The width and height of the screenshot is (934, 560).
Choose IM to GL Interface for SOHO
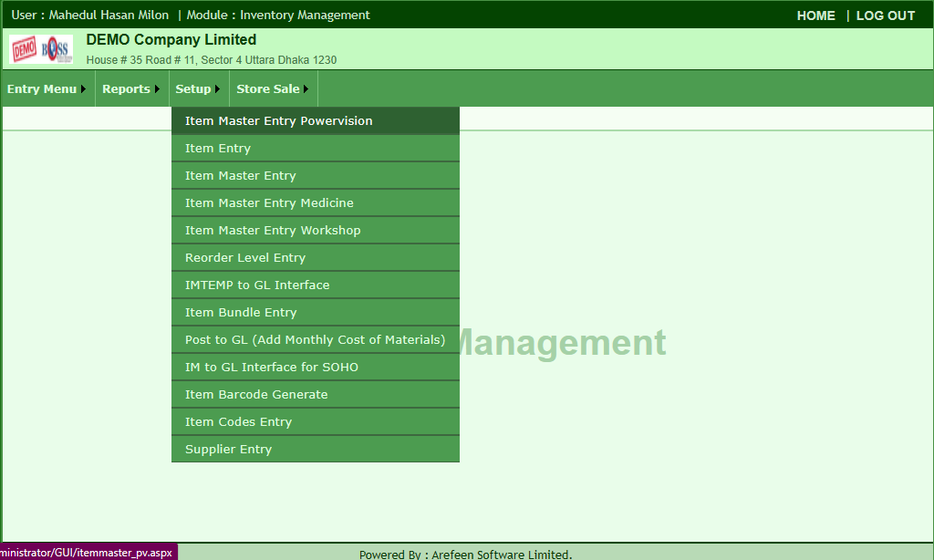(315, 368)
